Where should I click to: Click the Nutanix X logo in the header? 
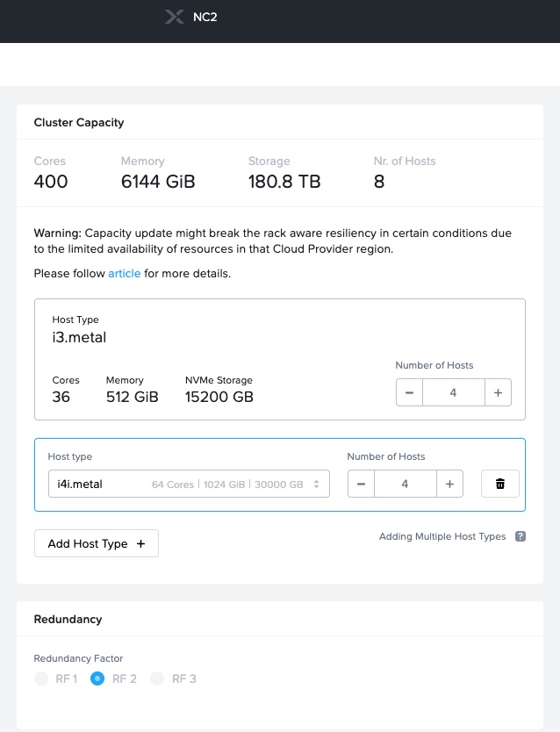[173, 16]
